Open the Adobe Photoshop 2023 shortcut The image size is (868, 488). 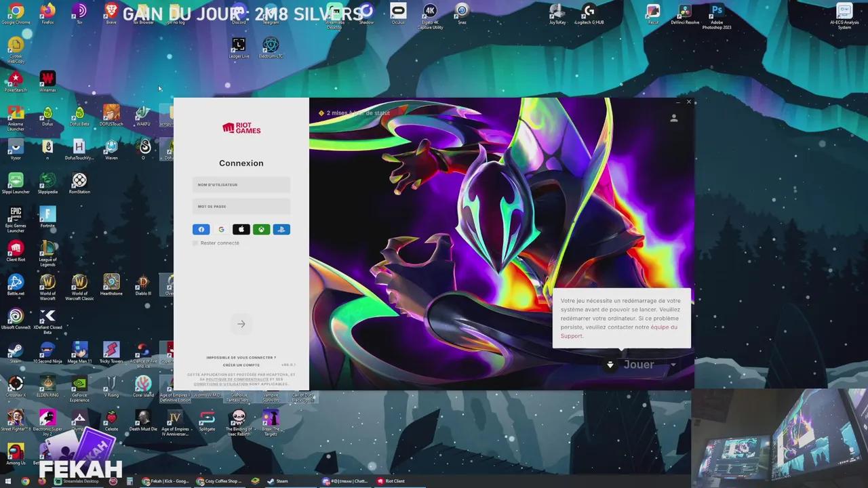pos(717,16)
